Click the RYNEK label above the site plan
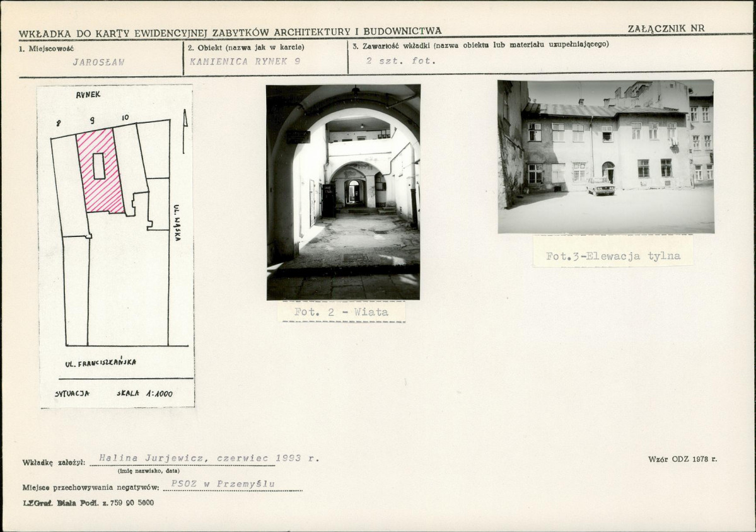 (x=89, y=95)
